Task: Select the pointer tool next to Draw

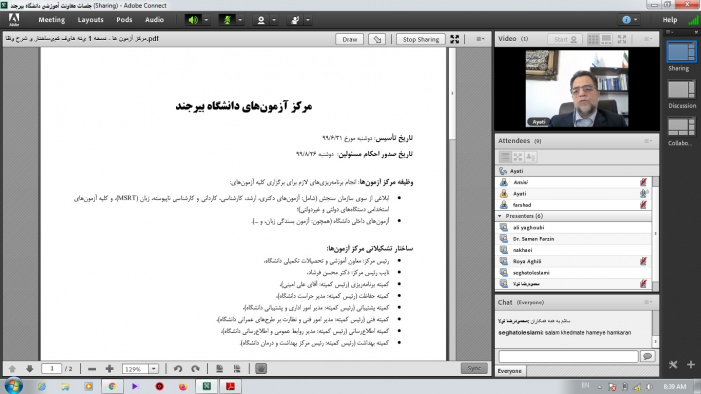Action: (x=377, y=39)
